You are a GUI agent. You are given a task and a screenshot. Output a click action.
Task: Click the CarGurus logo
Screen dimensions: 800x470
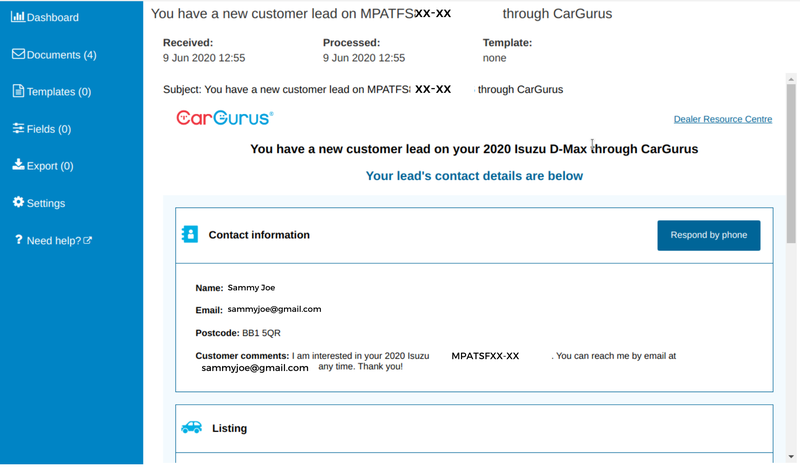coord(224,118)
